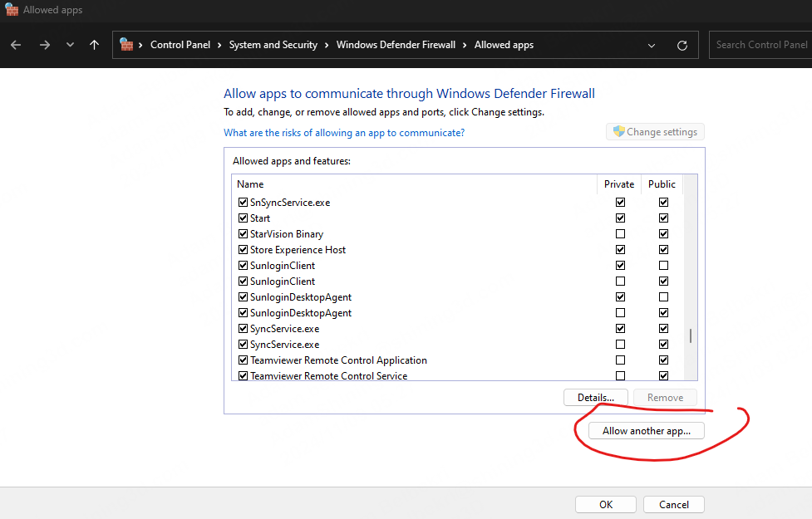Enable Private checkbox for StarVision Binary
812x519 pixels.
click(620, 234)
